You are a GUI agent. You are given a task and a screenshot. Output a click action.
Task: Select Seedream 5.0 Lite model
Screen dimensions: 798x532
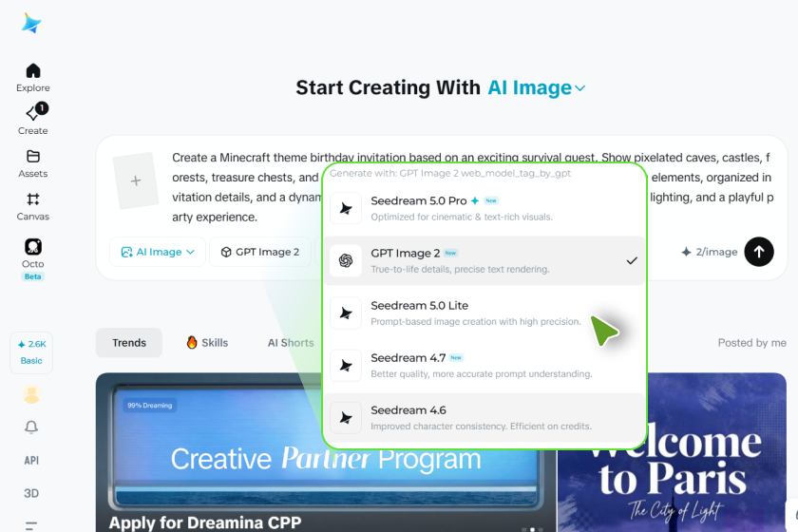(484, 313)
